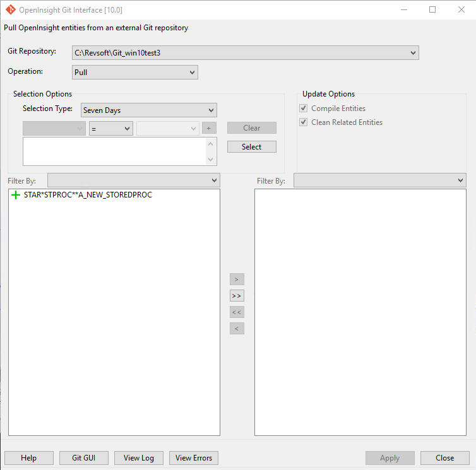Viewport: 476px width, 470px height.
Task: Open the equals operator dropdown
Action: click(111, 129)
